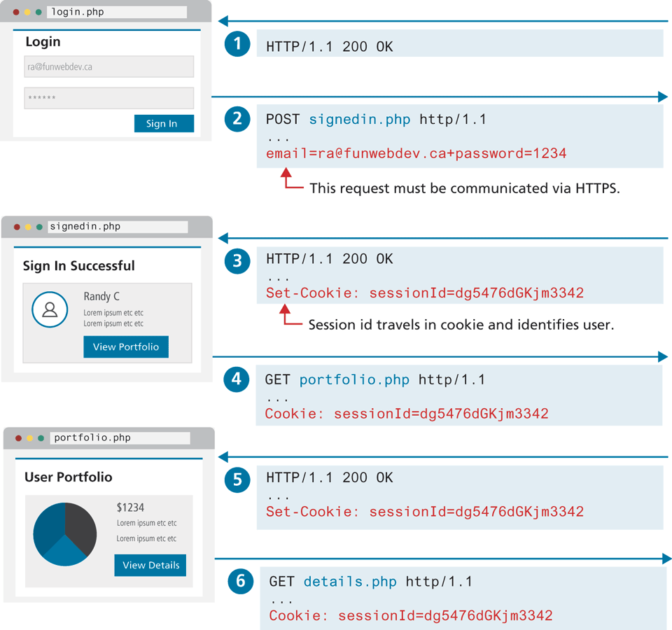Click red close dot on login.php window
The image size is (672, 630).
click(16, 13)
